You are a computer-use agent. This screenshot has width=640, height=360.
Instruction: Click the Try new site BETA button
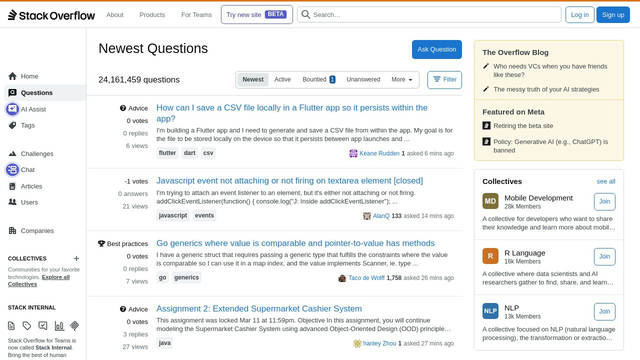[x=257, y=15]
